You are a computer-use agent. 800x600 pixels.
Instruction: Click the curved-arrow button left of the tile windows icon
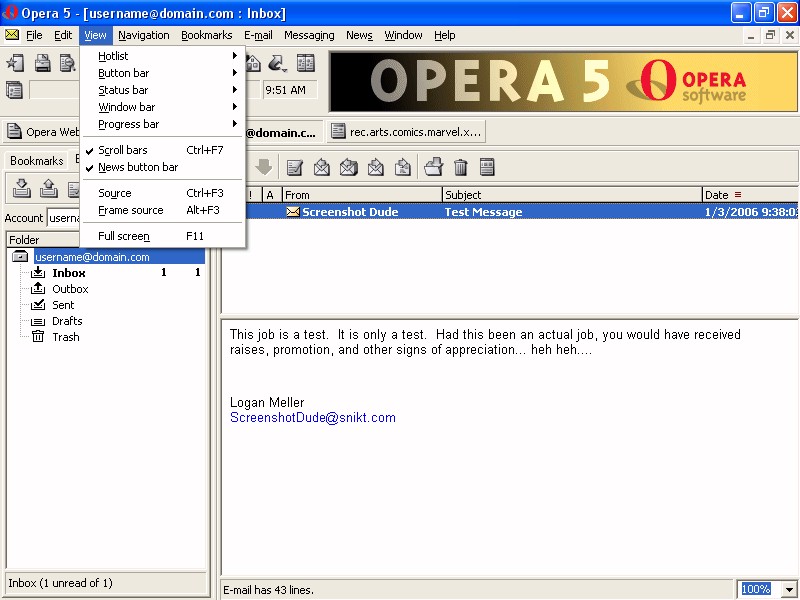pos(277,63)
